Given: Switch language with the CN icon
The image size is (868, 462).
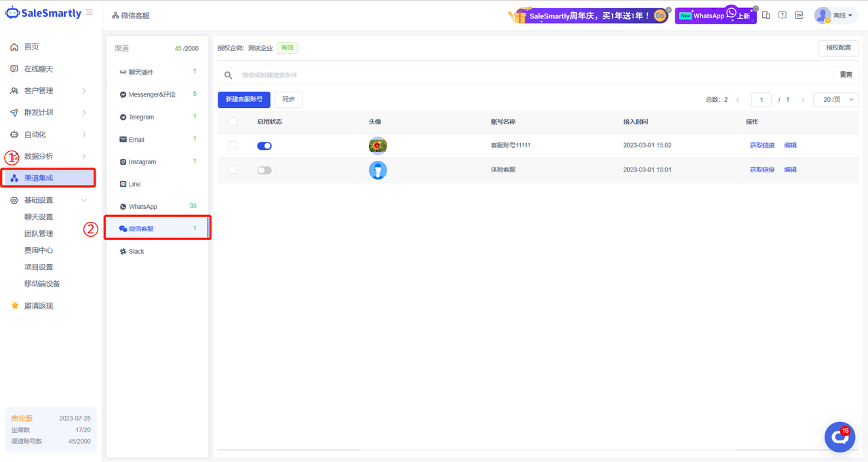Looking at the screenshot, I should [799, 15].
